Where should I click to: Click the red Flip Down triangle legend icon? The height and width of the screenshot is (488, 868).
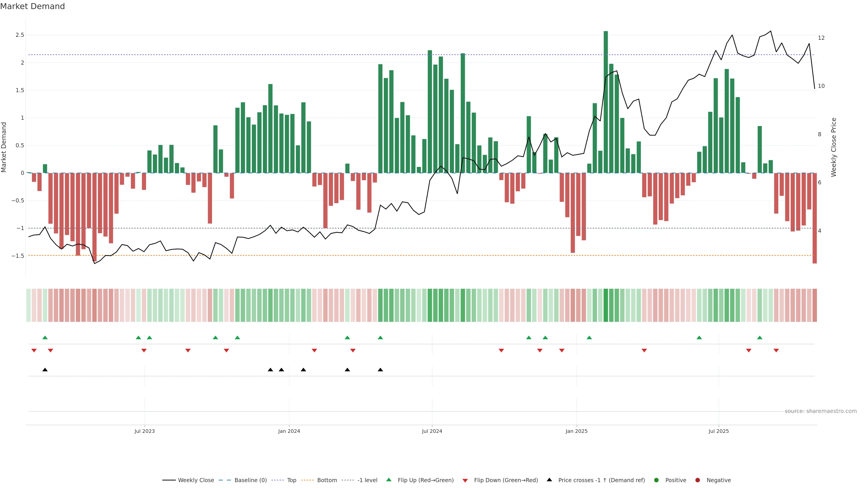(x=465, y=481)
